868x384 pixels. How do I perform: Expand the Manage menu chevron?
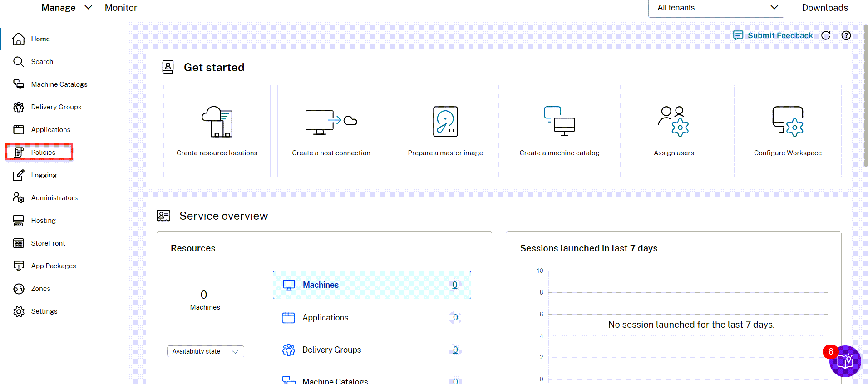coord(89,8)
